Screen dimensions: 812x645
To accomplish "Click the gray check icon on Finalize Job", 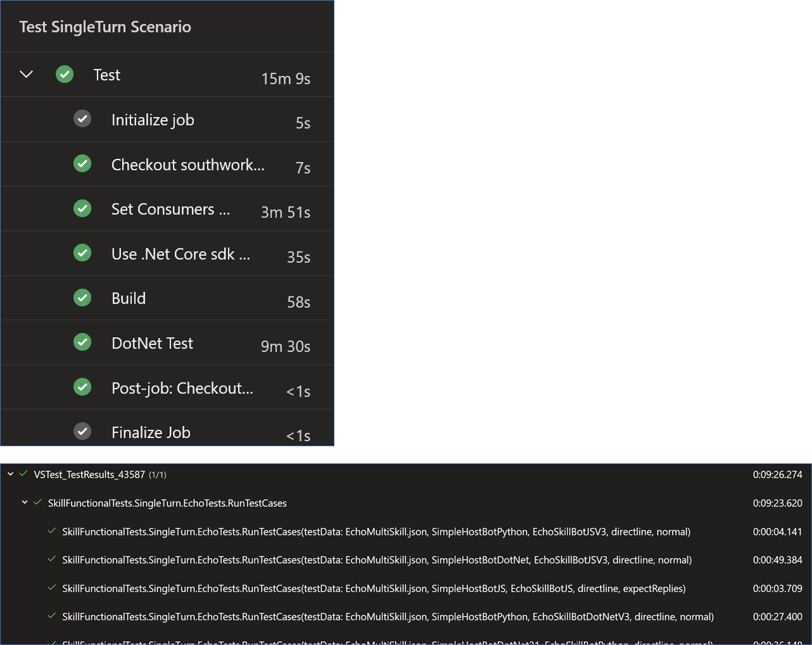I will tap(82, 431).
